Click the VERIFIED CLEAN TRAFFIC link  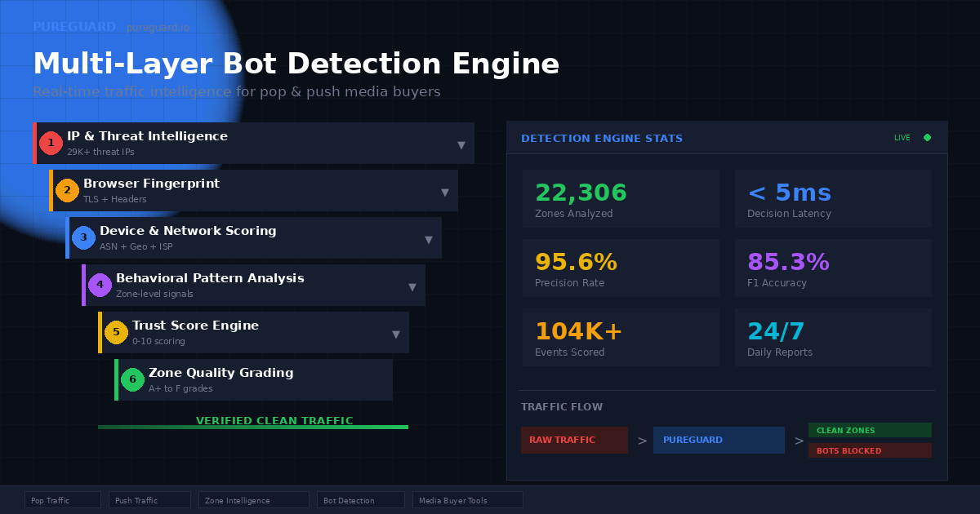click(275, 420)
